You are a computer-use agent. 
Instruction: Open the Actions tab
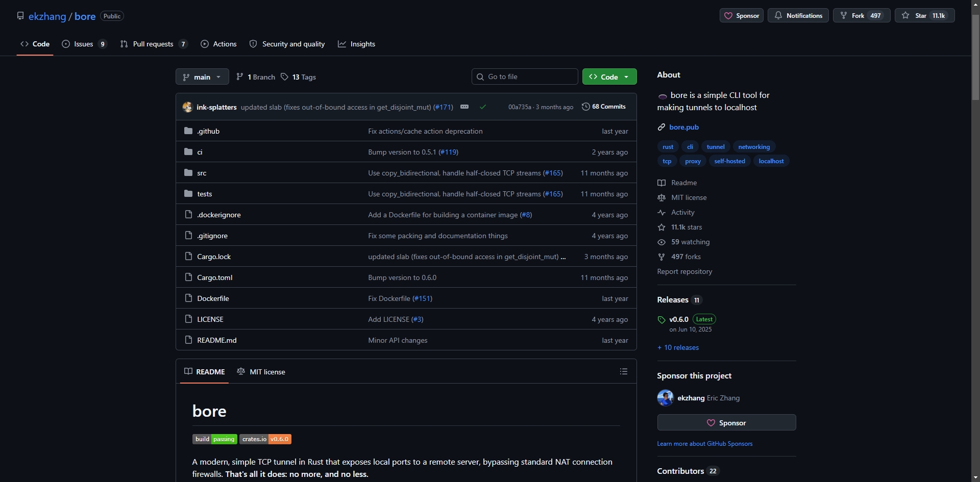218,44
